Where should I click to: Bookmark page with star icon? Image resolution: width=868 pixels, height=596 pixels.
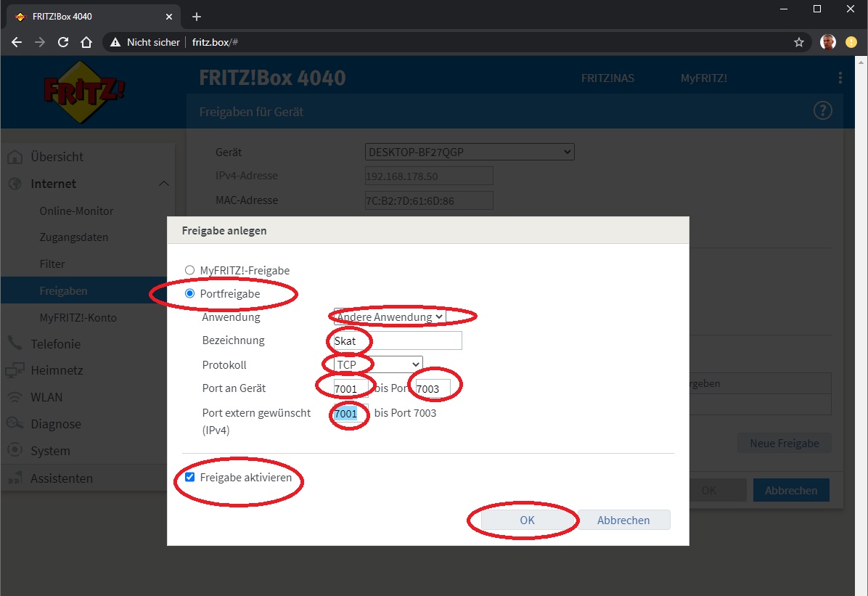pos(799,42)
